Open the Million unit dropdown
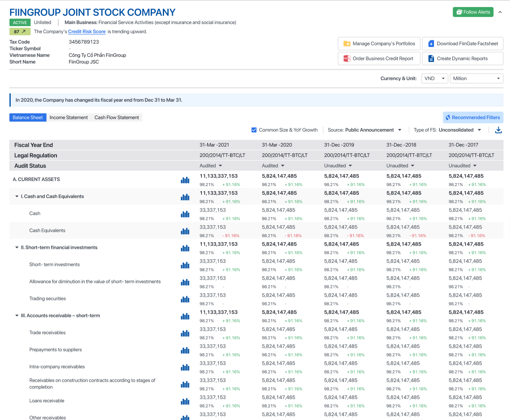This screenshot has width=510, height=420. [476, 79]
